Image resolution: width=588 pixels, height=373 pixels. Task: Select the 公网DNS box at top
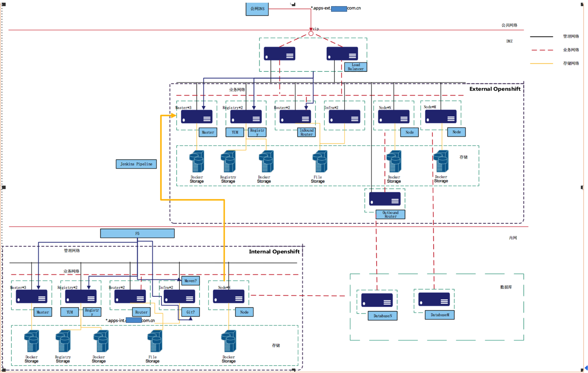click(x=257, y=9)
